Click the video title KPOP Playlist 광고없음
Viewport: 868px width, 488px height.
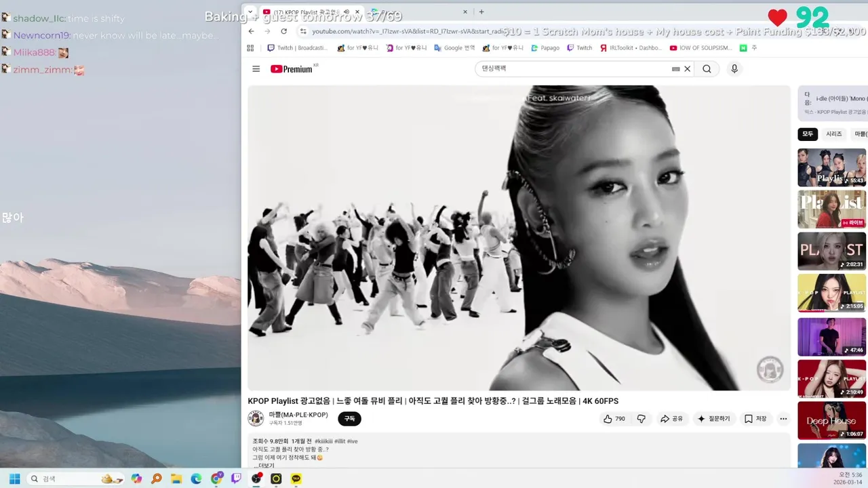(433, 401)
